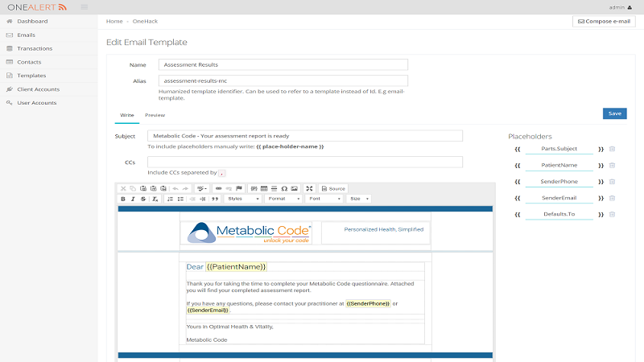This screenshot has height=362, width=644.
Task: Toggle the sidebar hamburger menu
Action: pyautogui.click(x=84, y=7)
